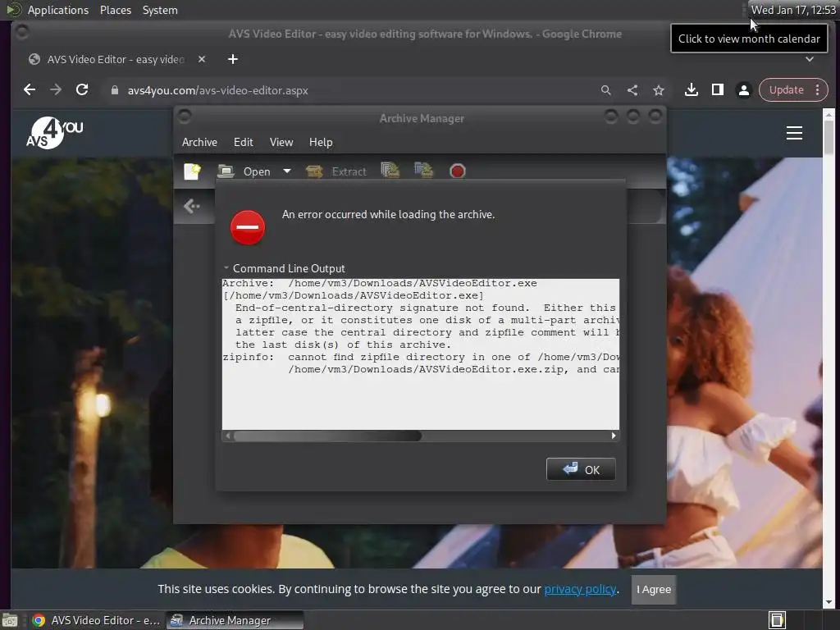Click the Chrome forward navigation arrow
840x630 pixels.
tap(56, 90)
